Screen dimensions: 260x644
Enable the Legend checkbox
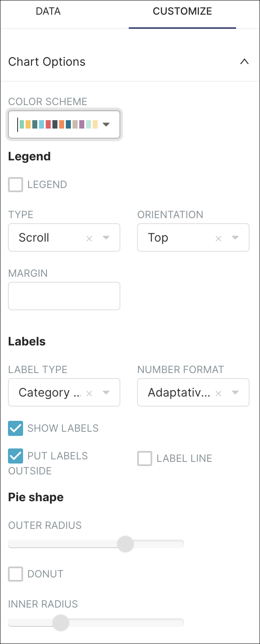15,184
